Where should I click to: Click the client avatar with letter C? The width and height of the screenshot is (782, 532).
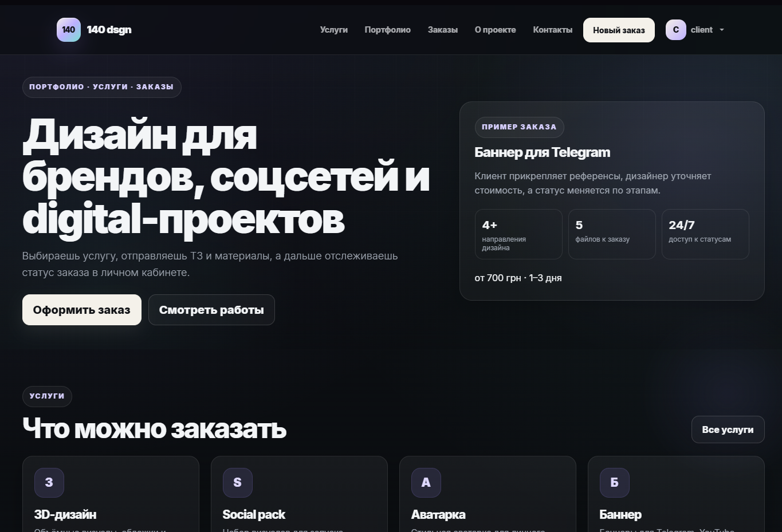click(676, 30)
